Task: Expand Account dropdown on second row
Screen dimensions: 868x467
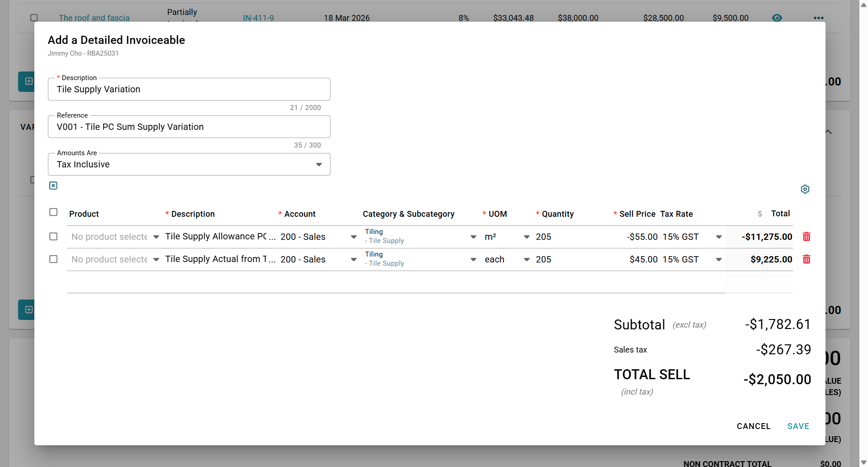Action: click(354, 259)
